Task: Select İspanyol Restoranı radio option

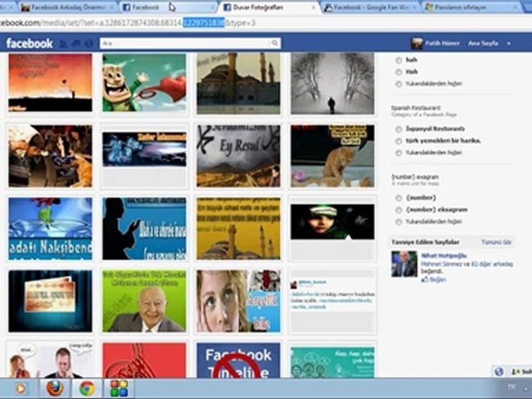Action: [x=398, y=129]
